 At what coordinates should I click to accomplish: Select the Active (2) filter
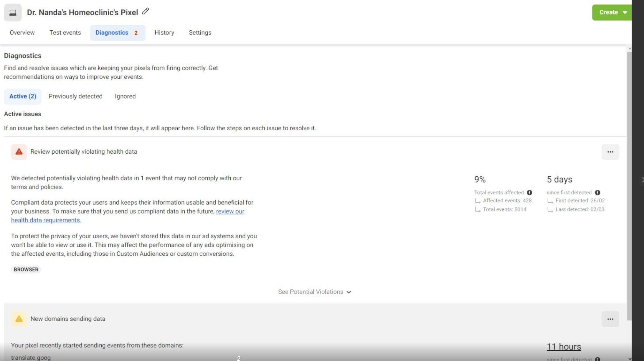point(23,96)
